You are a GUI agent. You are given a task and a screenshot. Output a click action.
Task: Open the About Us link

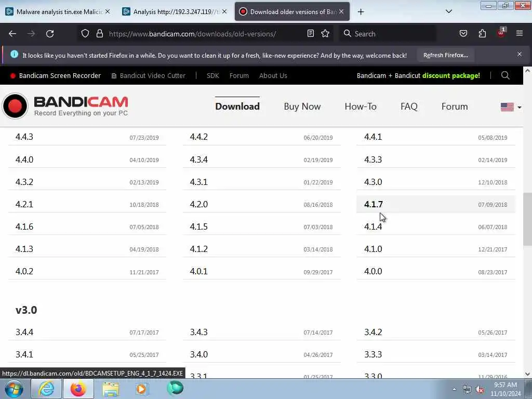(273, 76)
